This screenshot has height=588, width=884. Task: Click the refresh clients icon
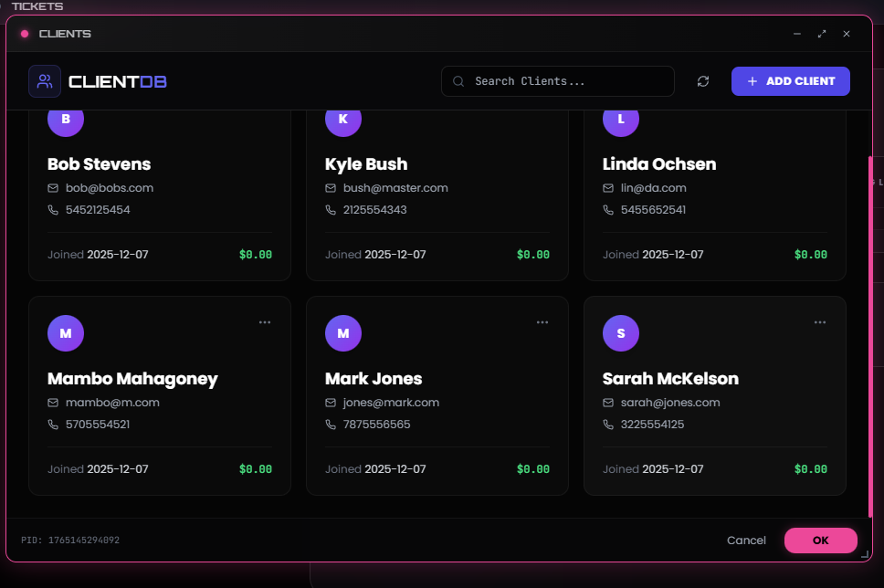pos(703,81)
